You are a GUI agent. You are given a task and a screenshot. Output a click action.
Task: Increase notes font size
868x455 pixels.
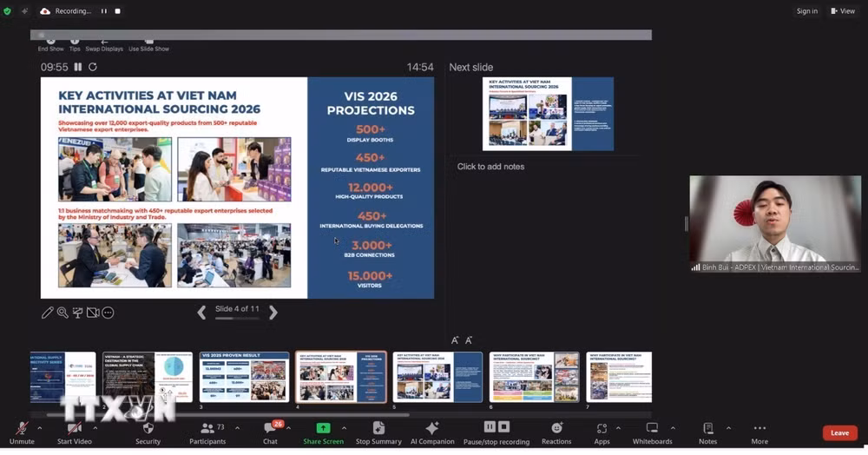point(455,340)
